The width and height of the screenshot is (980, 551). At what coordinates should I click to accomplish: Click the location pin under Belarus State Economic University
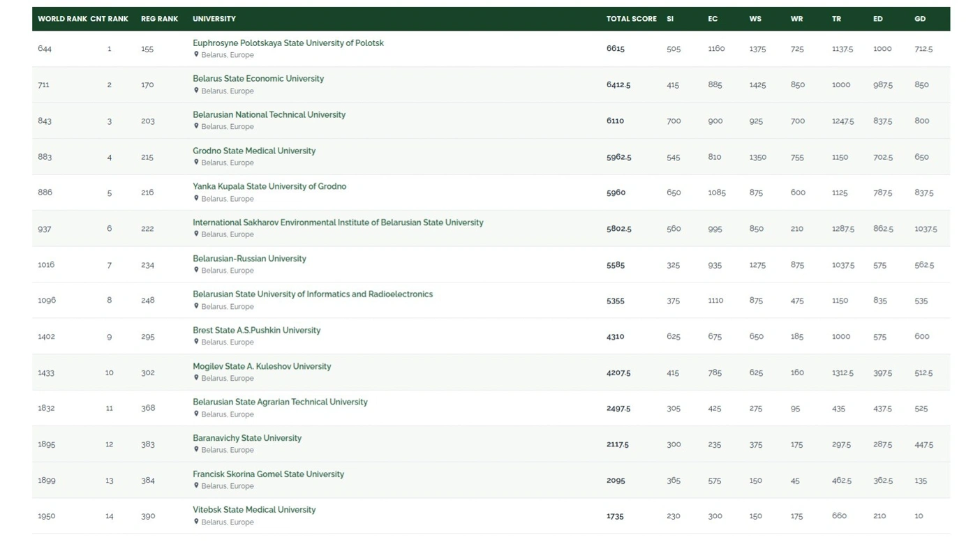pos(196,91)
